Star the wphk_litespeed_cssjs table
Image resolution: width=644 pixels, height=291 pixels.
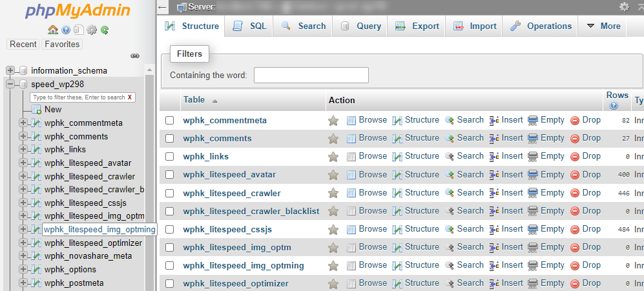tap(333, 229)
